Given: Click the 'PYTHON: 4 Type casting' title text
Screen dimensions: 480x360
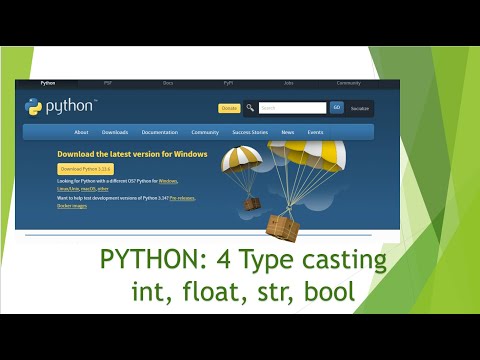Looking at the screenshot, I should [x=243, y=260].
